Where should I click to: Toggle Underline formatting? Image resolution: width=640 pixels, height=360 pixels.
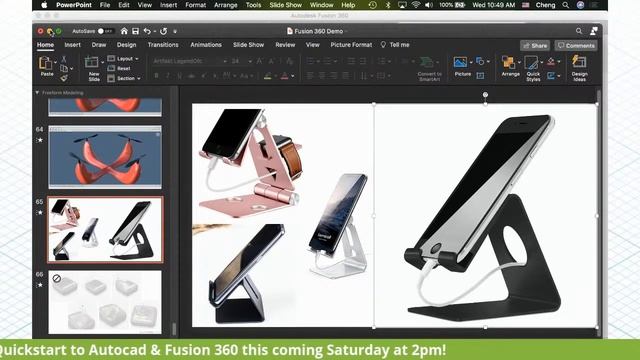tap(180, 76)
